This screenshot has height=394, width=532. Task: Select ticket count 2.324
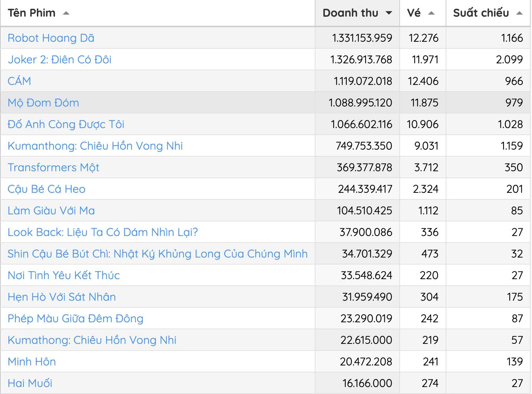click(426, 189)
